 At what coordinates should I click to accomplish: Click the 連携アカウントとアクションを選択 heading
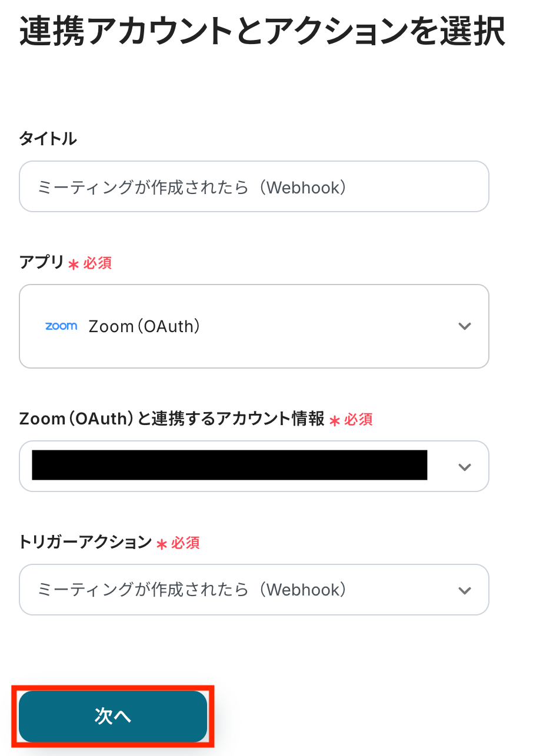pos(262,32)
